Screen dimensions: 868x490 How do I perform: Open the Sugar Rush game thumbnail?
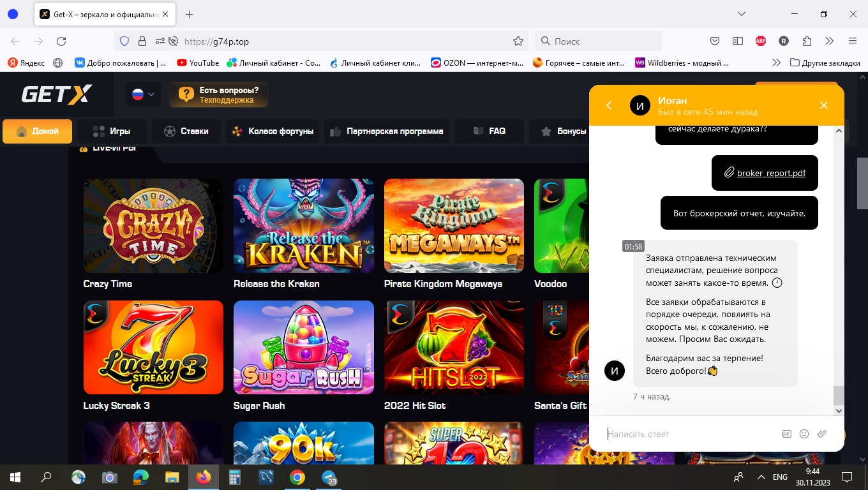click(304, 347)
